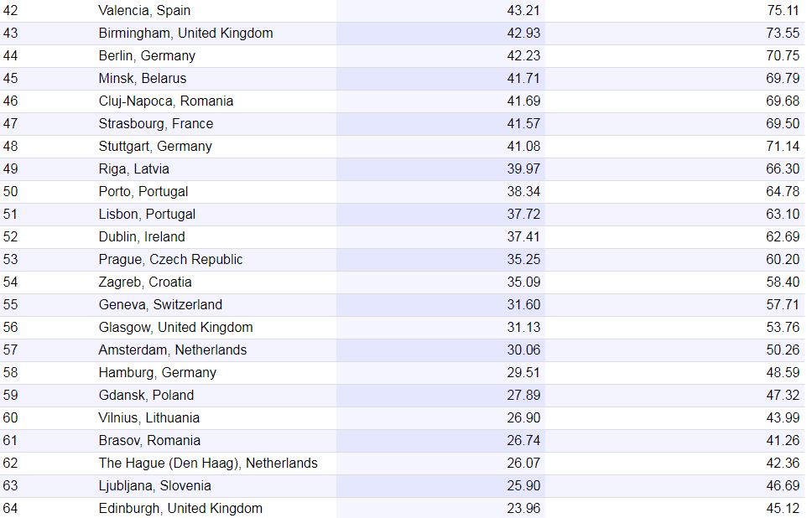Select the 41.71 value in Minsk row

click(x=523, y=79)
